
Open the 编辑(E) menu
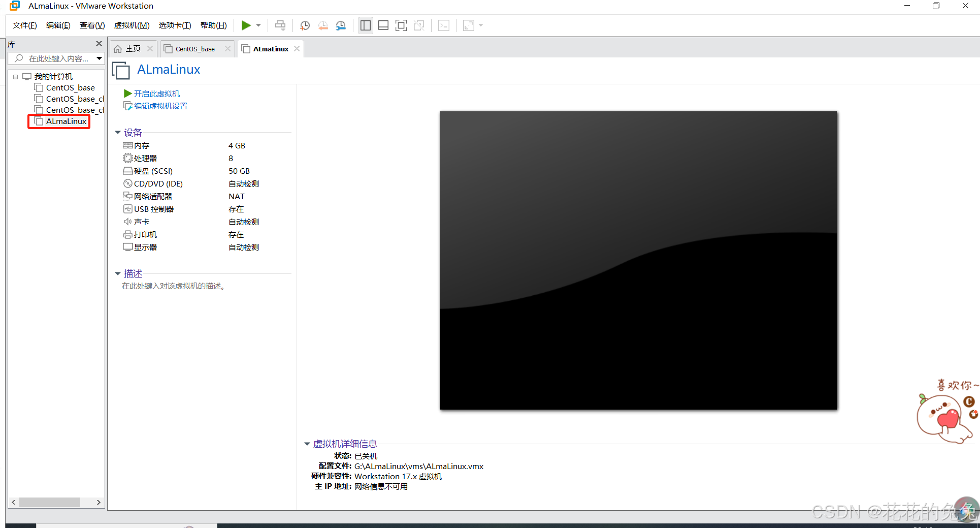[x=58, y=25]
